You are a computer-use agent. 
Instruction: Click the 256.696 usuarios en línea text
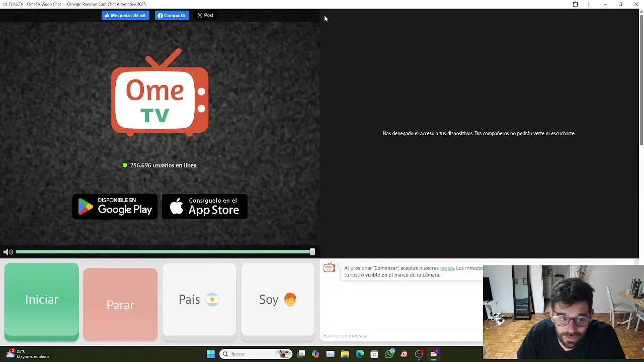pyautogui.click(x=163, y=165)
